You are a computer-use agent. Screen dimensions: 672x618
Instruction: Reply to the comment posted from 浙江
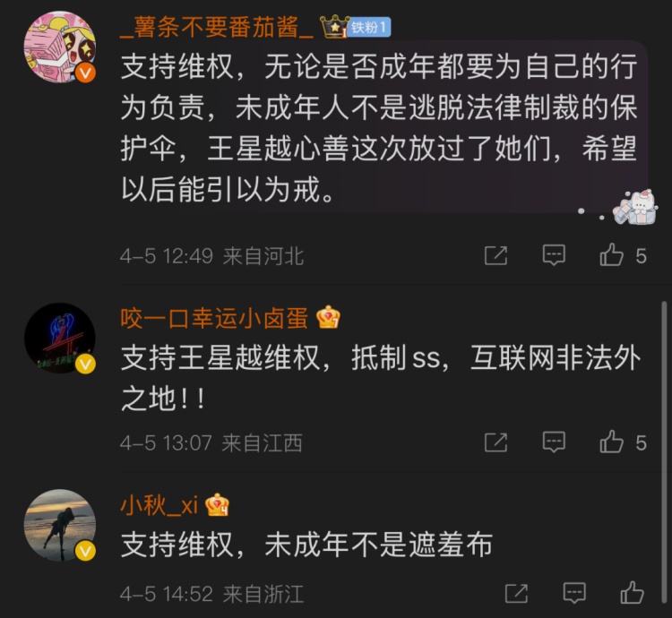574,593
